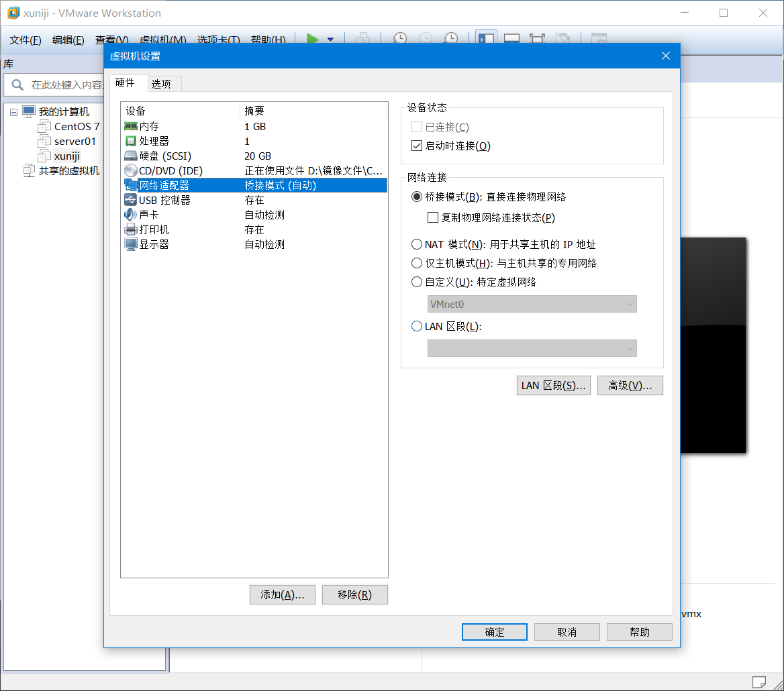This screenshot has height=691, width=784.
Task: Select the memory (内存) device icon
Action: click(130, 126)
